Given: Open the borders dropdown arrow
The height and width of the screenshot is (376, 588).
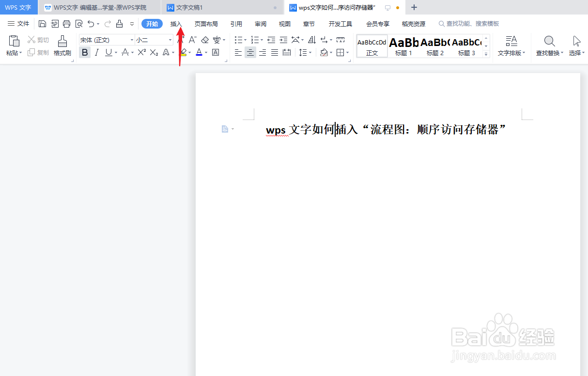Looking at the screenshot, I should 348,52.
